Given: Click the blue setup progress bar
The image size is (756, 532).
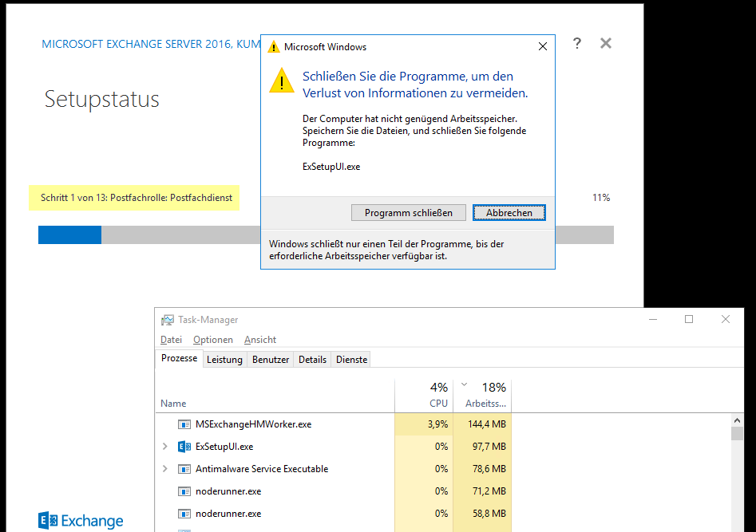Looking at the screenshot, I should pos(70,234).
